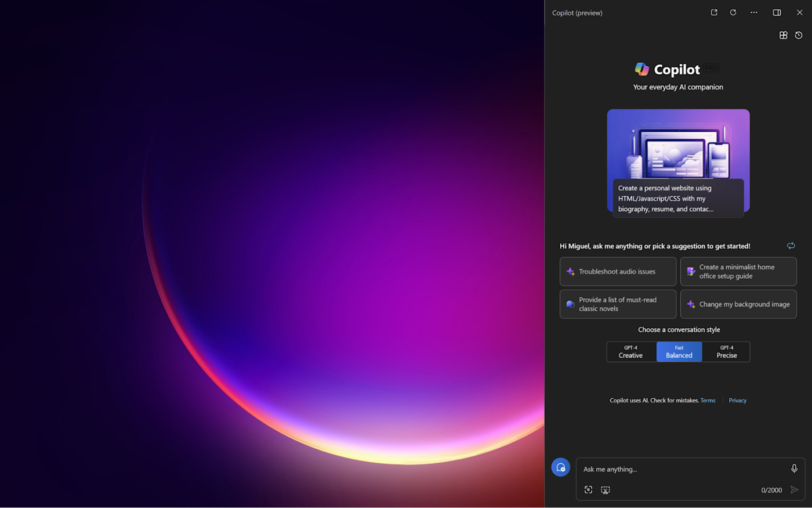Screen dimensions: 812x508
Task: Click the 'Copilot (preview)' title text
Action: pyautogui.click(x=577, y=13)
